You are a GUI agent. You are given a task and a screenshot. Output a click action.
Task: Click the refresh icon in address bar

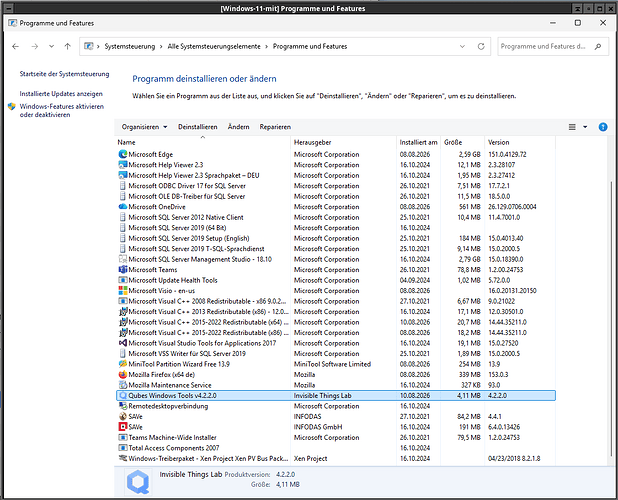tap(481, 46)
